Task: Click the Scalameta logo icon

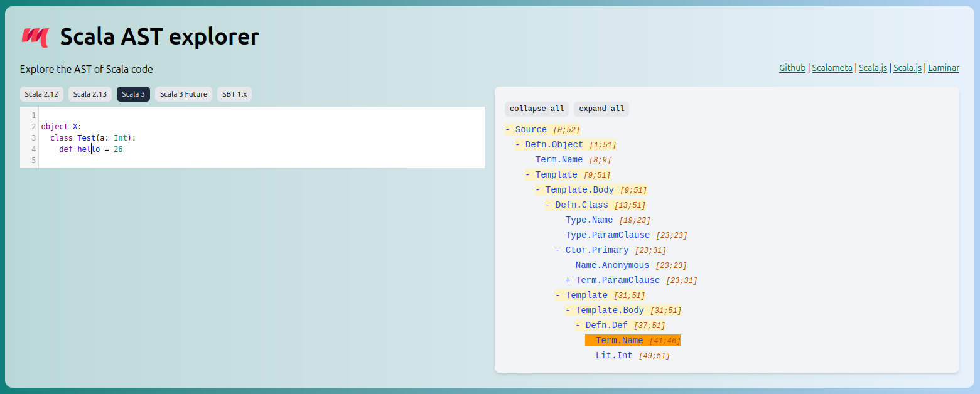Action: tap(35, 37)
